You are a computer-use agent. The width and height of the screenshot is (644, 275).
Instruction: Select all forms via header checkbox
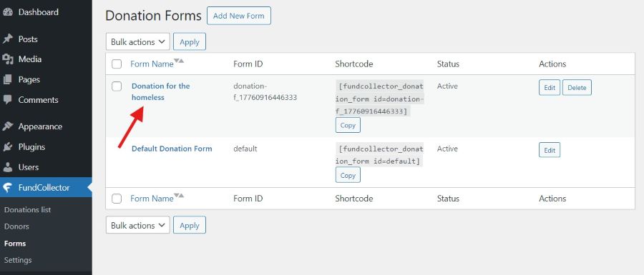(117, 64)
